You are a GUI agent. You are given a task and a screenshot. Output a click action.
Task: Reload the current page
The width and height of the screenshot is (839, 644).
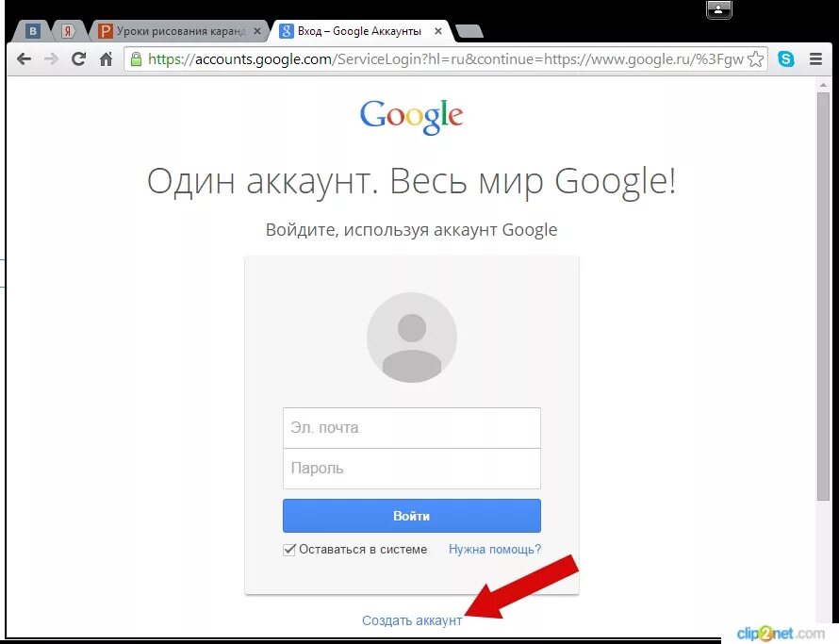click(x=78, y=58)
